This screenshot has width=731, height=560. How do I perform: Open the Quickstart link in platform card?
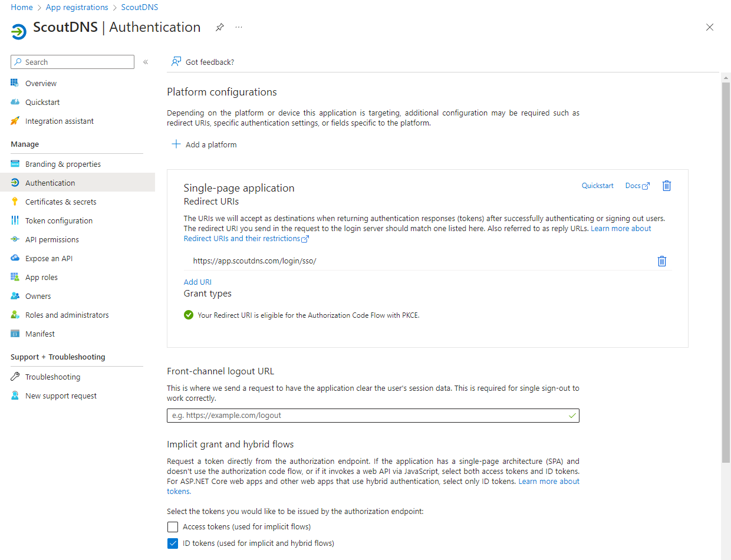pyautogui.click(x=598, y=186)
